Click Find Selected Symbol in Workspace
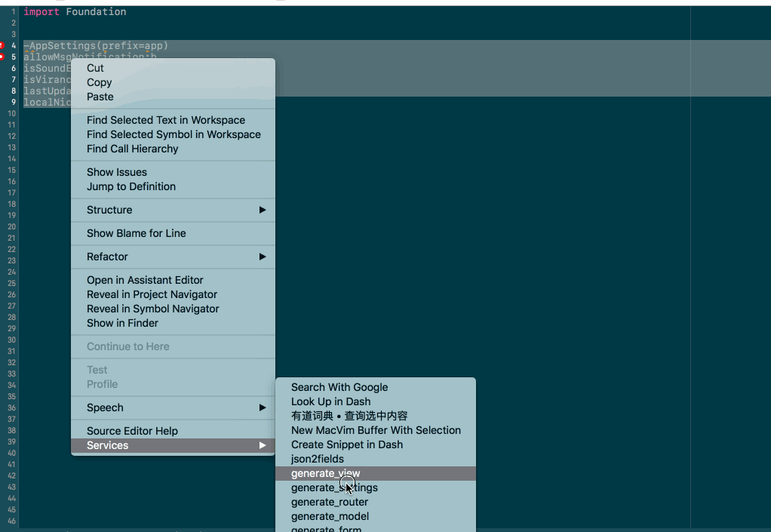Screen dimensions: 771x532 [x=173, y=134]
